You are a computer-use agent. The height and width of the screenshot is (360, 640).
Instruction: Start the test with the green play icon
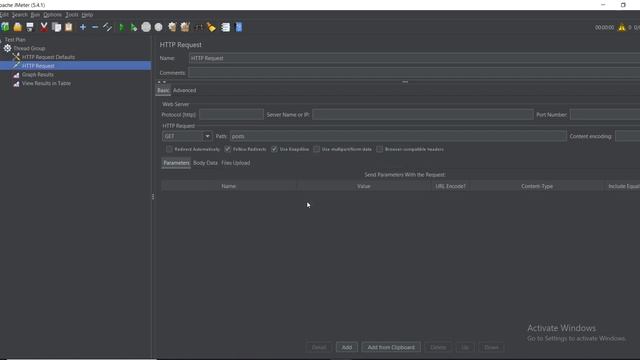point(121,27)
